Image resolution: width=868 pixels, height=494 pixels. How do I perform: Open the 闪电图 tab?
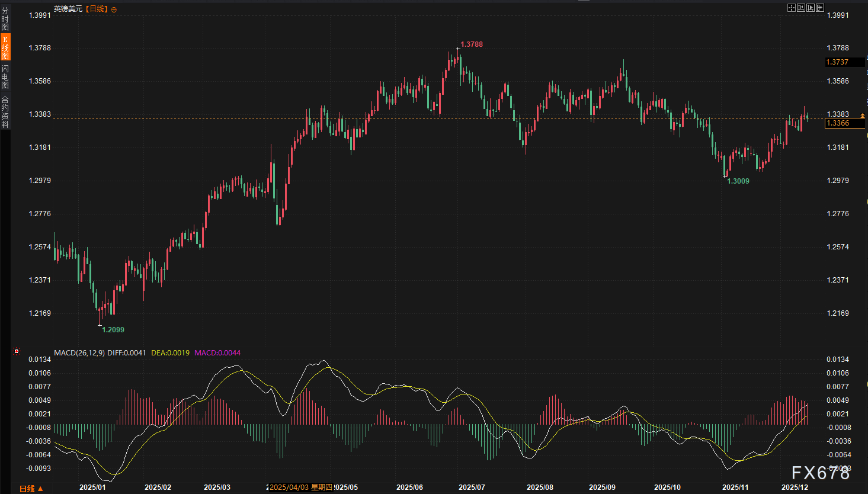[x=5, y=77]
